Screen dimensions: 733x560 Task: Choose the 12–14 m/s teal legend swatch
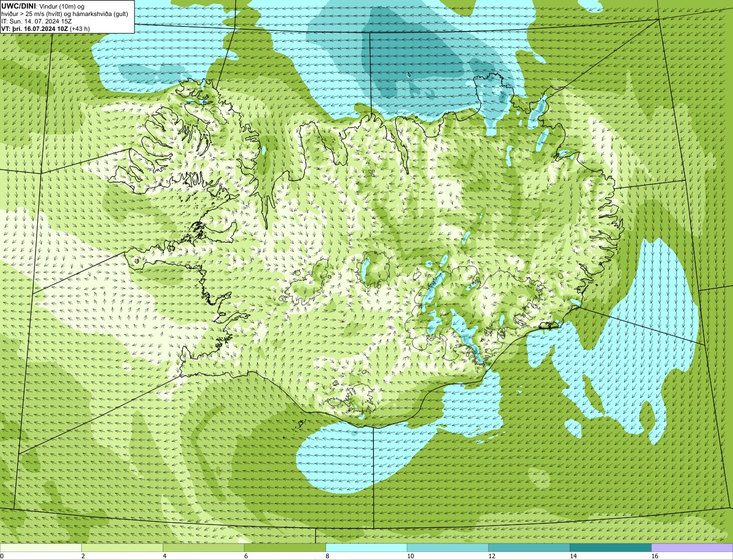coord(529,547)
